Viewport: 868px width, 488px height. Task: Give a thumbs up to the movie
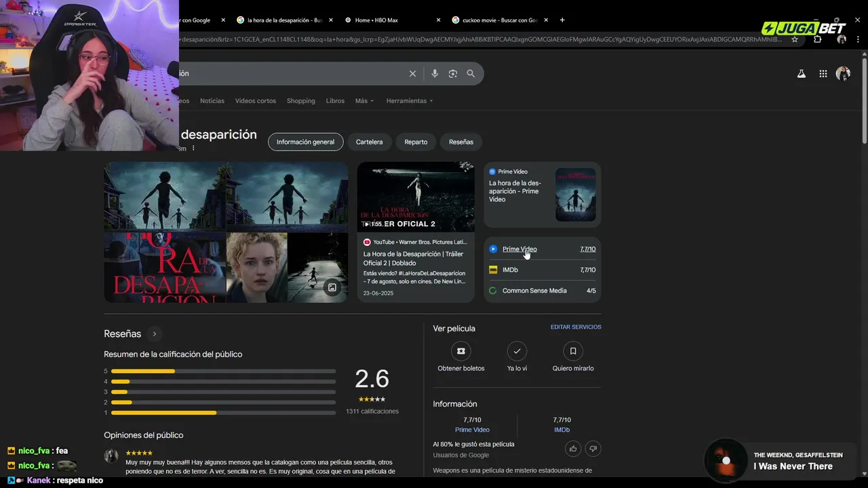click(x=573, y=449)
